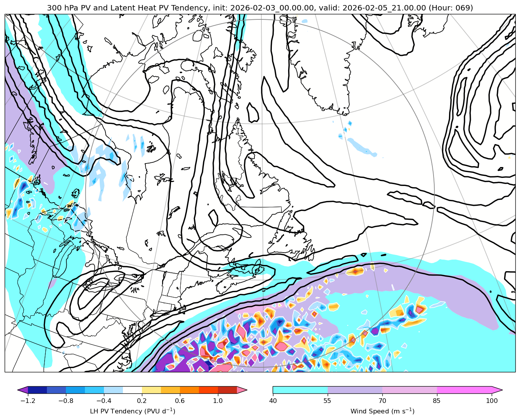Click the cyan 40–55 wind speed swatch

coord(300,390)
